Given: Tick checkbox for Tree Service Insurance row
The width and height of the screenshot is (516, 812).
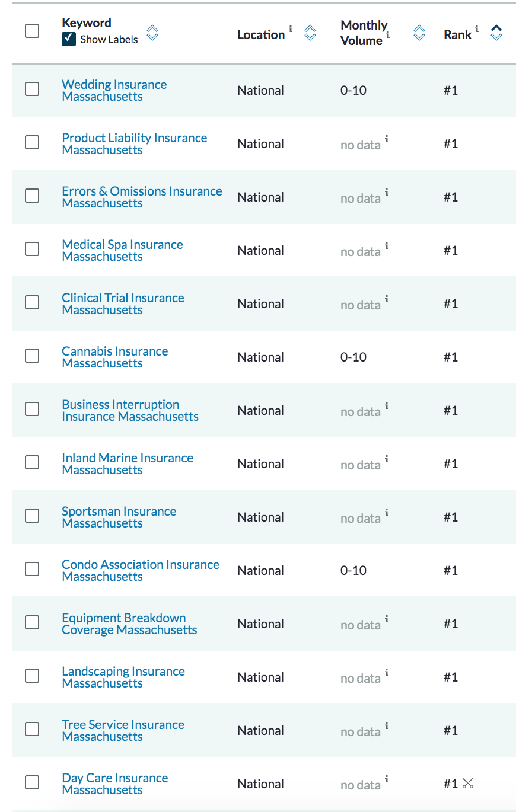Looking at the screenshot, I should 32,729.
